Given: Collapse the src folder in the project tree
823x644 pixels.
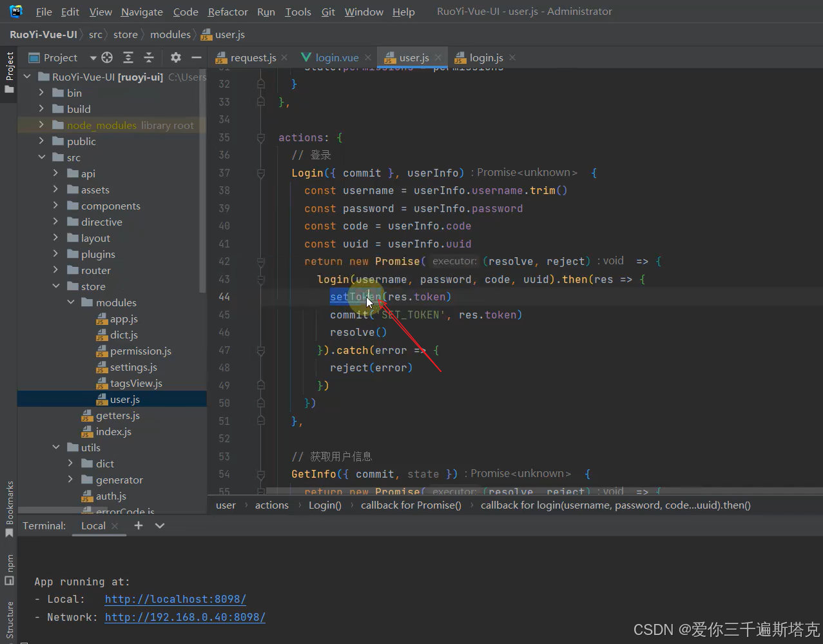Looking at the screenshot, I should click(x=41, y=157).
